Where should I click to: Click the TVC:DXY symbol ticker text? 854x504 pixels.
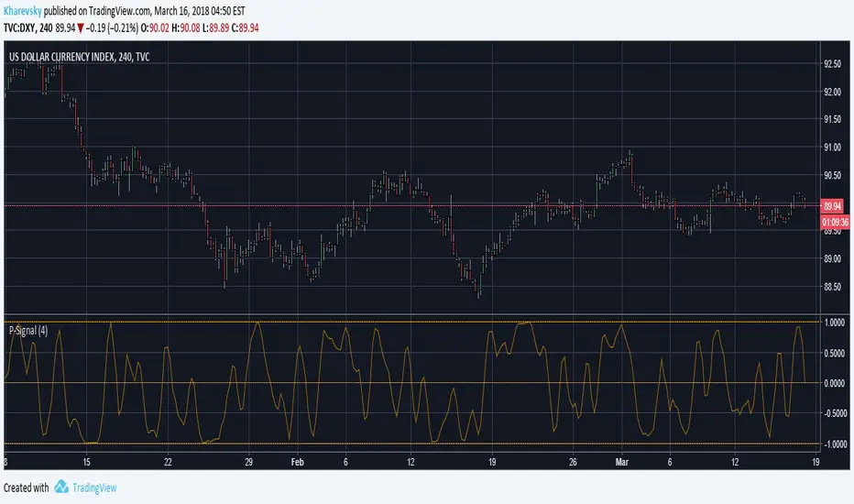point(19,27)
